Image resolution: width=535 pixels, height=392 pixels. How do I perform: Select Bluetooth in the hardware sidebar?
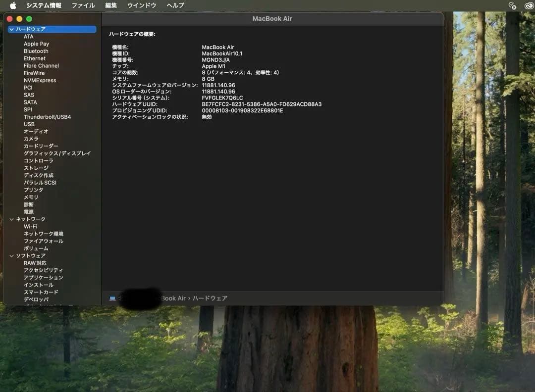(36, 51)
